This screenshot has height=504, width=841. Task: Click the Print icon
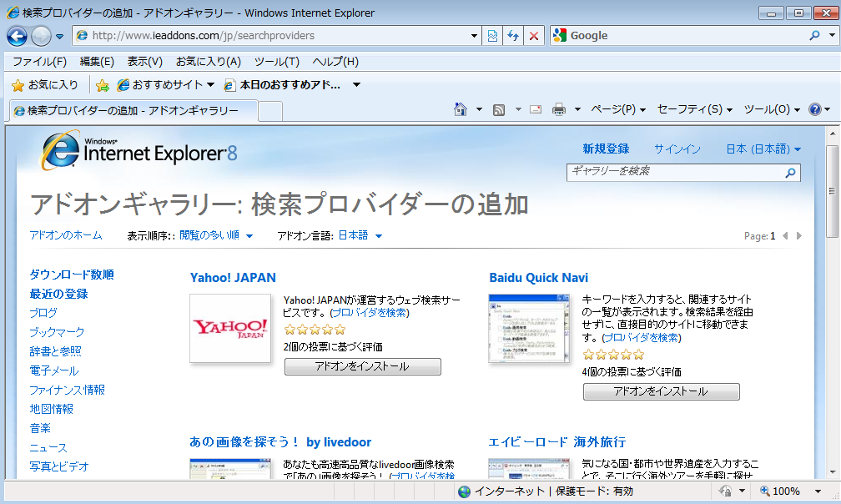(559, 109)
